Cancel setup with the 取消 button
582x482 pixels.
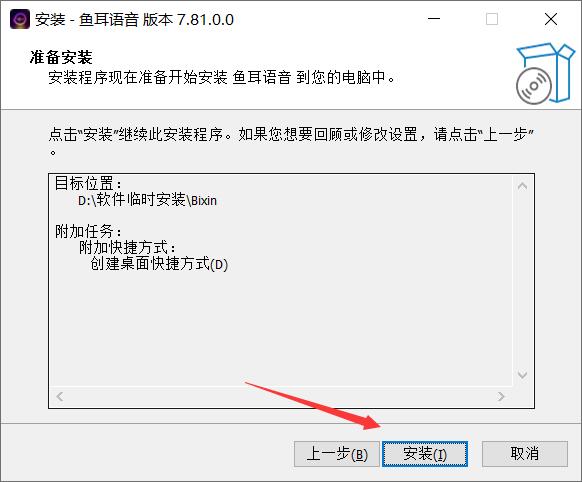point(524,453)
